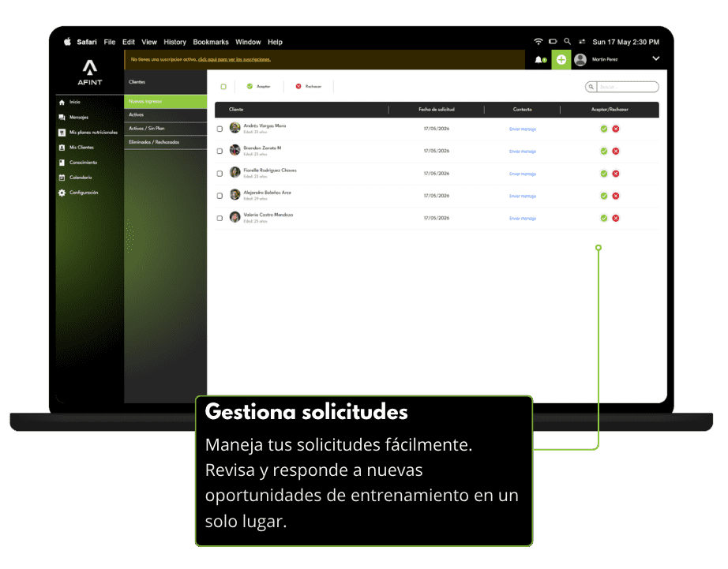
Task: Open the History menu
Action: point(174,42)
